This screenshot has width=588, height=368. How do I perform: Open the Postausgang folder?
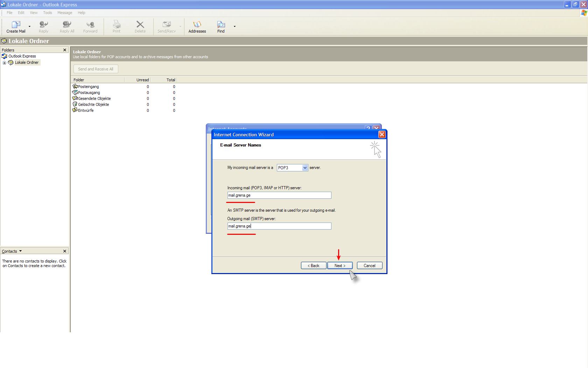(x=89, y=93)
